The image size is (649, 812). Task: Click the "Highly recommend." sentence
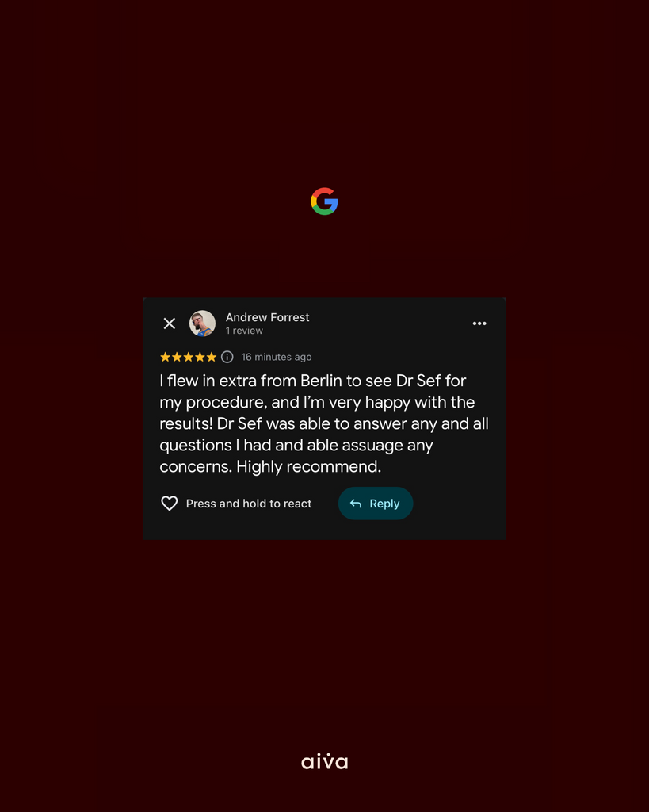click(x=308, y=466)
